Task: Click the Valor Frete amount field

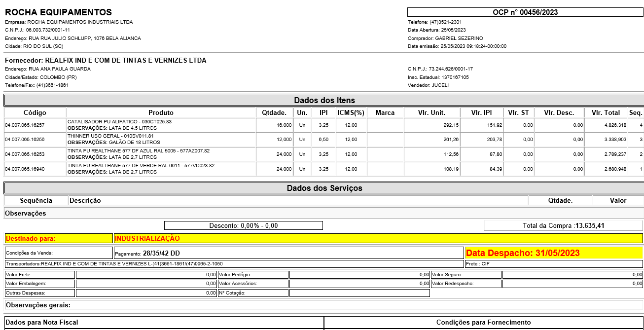Action: pyautogui.click(x=146, y=274)
